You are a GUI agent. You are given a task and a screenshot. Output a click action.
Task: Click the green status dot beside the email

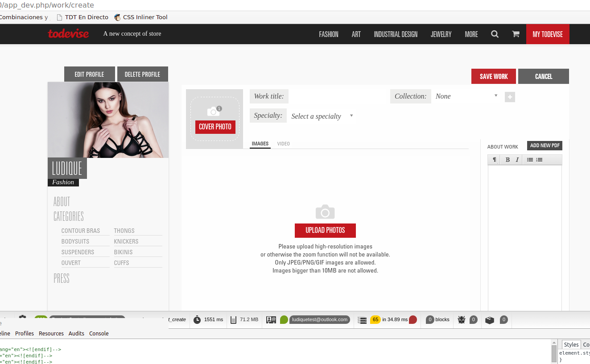tap(284, 319)
